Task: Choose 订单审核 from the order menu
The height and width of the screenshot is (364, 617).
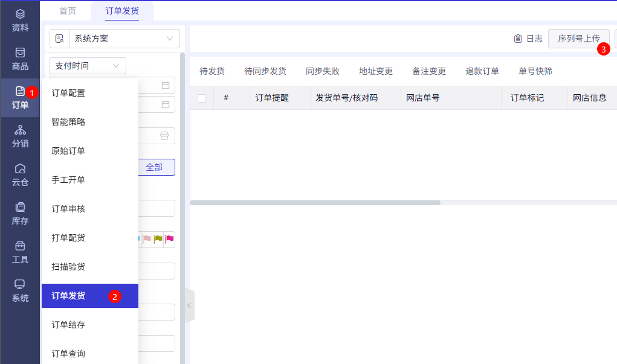Action: pos(90,209)
